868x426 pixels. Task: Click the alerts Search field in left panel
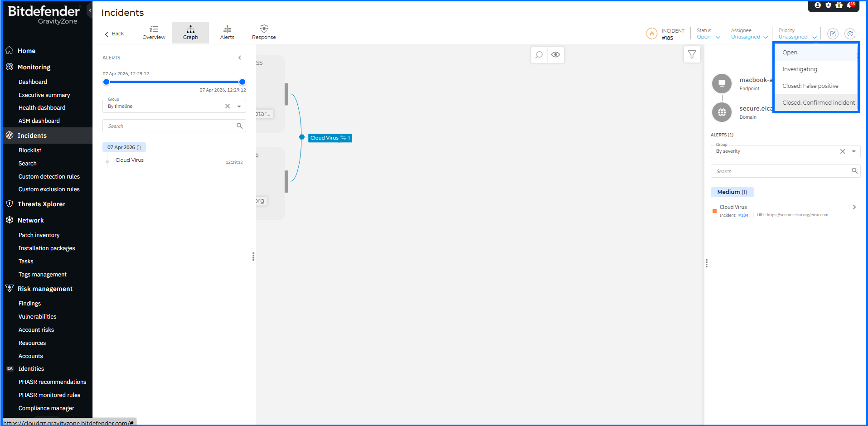[170, 126]
